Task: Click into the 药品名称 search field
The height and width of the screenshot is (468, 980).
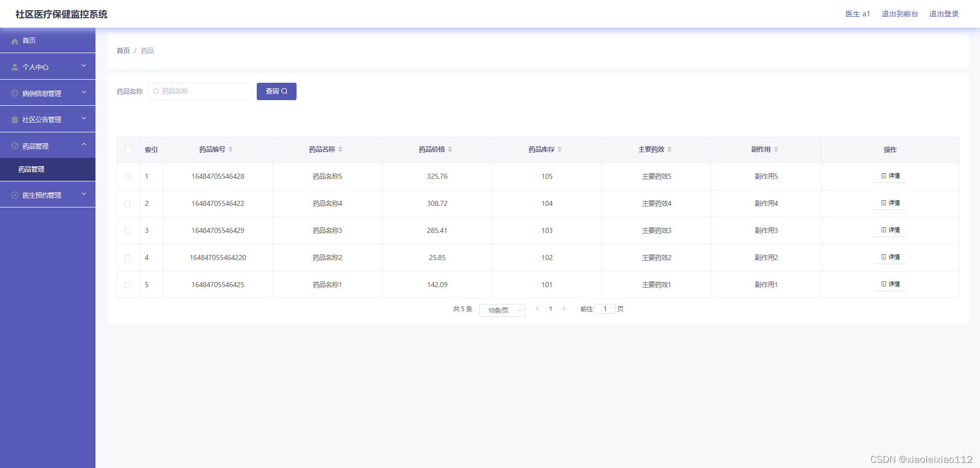Action: click(x=200, y=91)
